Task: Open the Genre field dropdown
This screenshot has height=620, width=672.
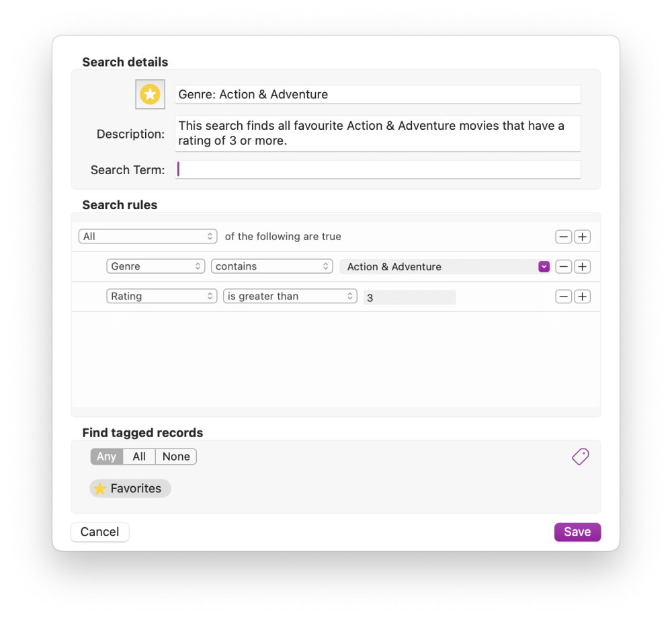Action: tap(156, 266)
